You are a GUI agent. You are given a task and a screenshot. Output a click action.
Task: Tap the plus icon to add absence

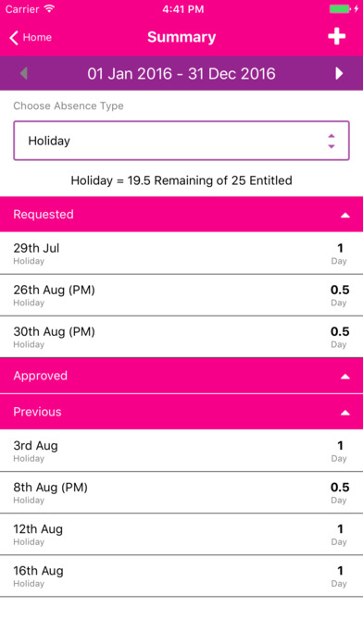tap(336, 37)
